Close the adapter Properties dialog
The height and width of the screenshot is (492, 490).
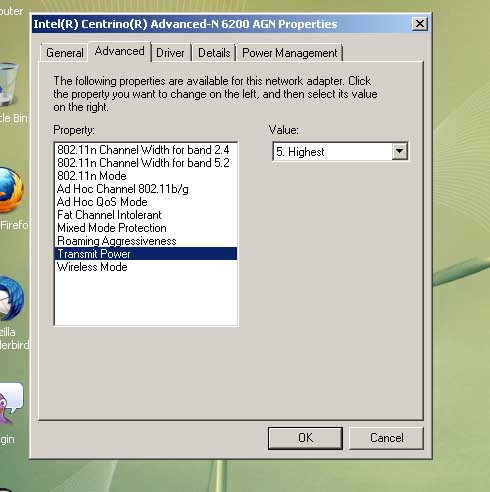[419, 24]
